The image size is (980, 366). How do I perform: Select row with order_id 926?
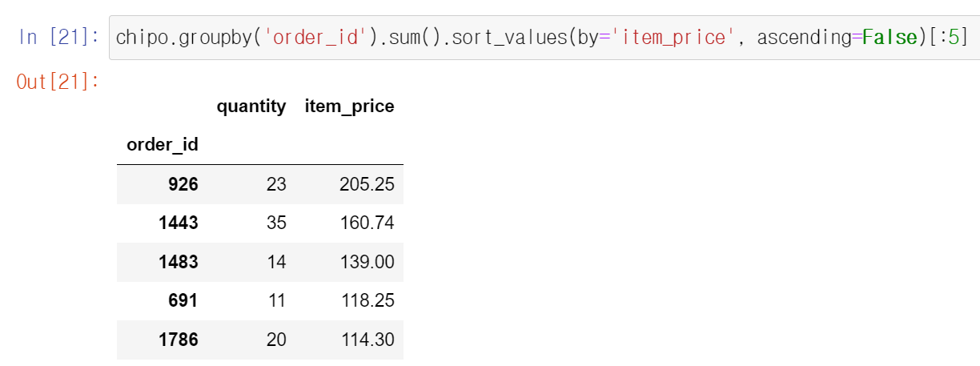pyautogui.click(x=260, y=184)
